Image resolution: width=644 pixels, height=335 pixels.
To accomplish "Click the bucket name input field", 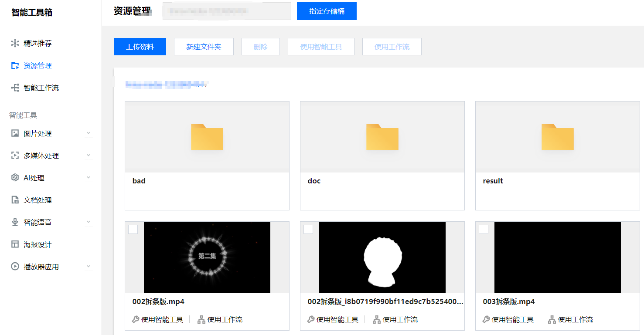I will click(x=227, y=11).
